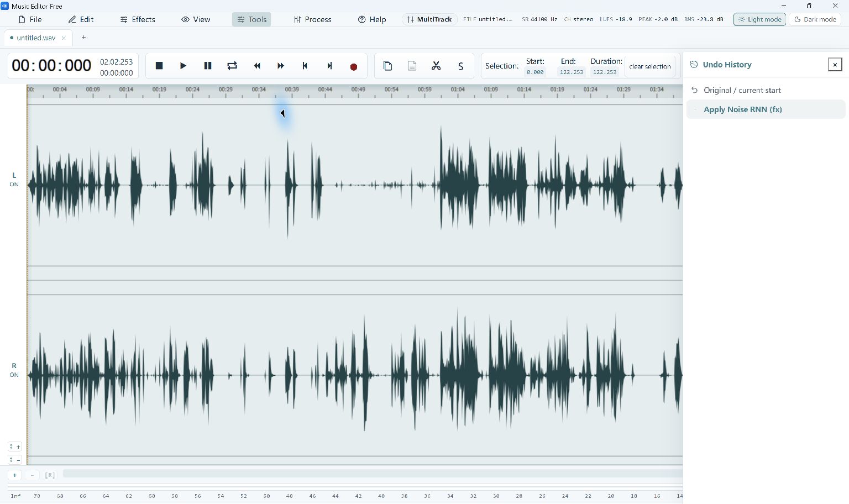849x504 pixels.
Task: Click the 00:39 mark on timeline ruler
Action: 292,90
